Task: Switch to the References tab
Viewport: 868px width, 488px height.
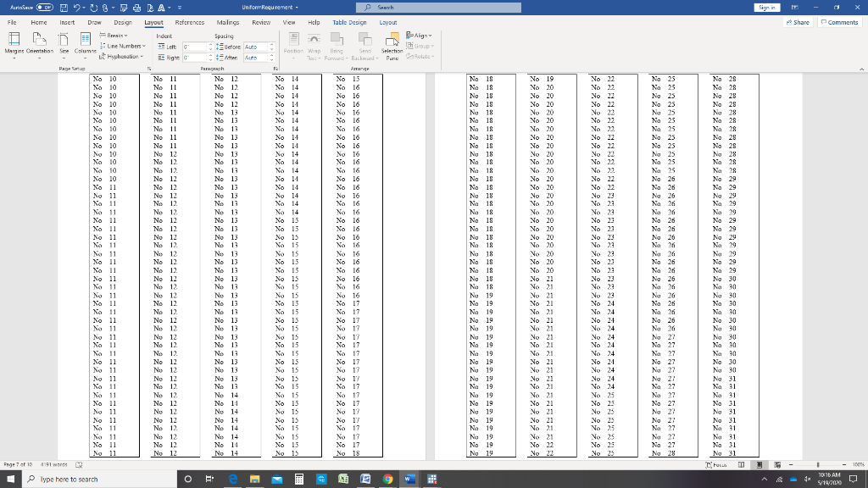Action: click(x=189, y=22)
